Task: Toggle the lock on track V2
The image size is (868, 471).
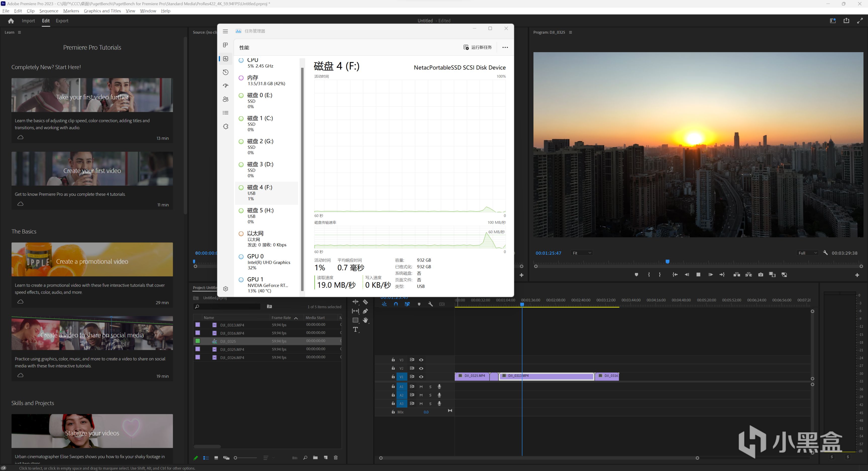Action: [393, 368]
